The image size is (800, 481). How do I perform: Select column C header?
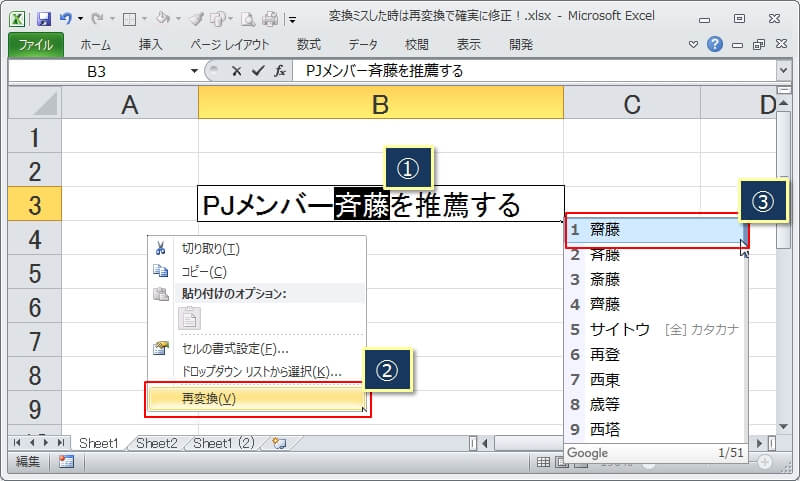632,104
